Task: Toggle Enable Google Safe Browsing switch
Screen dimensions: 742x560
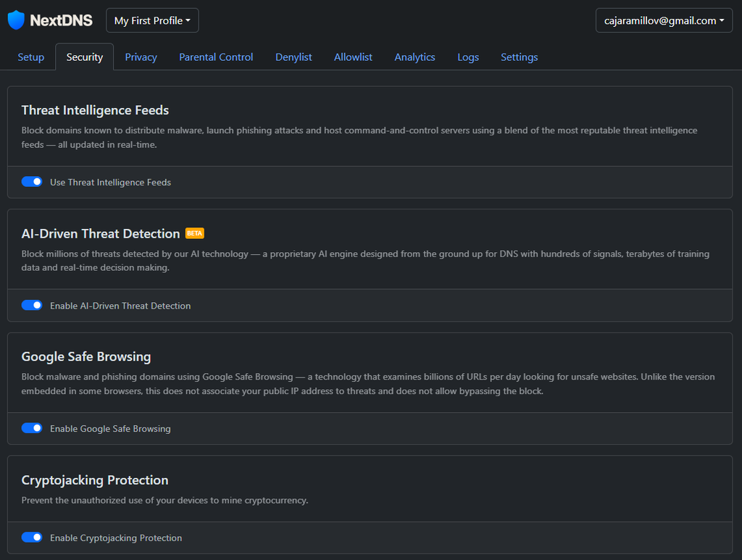Action: tap(32, 428)
